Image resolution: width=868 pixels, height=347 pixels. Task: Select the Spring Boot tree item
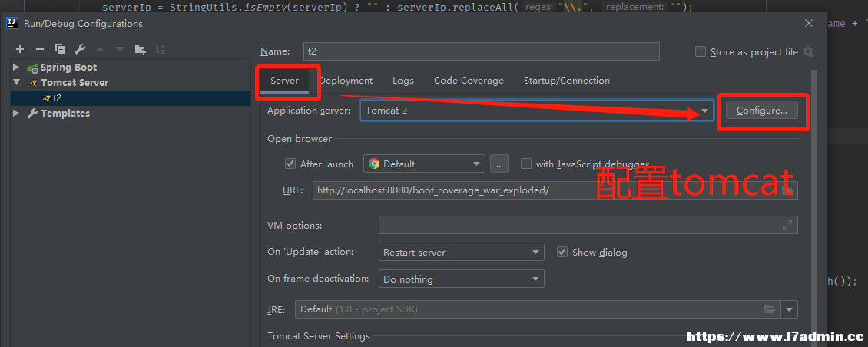tap(68, 67)
